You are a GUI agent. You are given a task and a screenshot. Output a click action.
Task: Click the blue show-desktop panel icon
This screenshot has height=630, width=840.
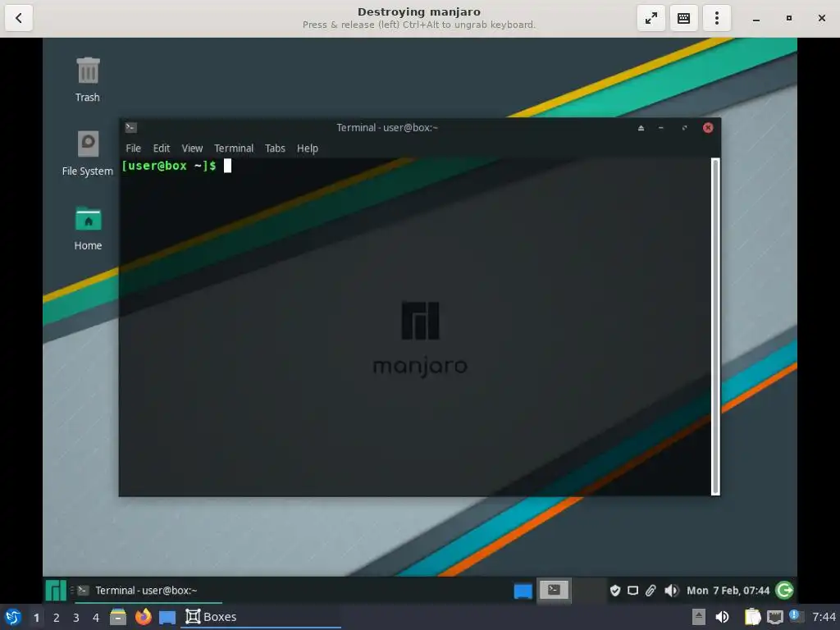(523, 591)
